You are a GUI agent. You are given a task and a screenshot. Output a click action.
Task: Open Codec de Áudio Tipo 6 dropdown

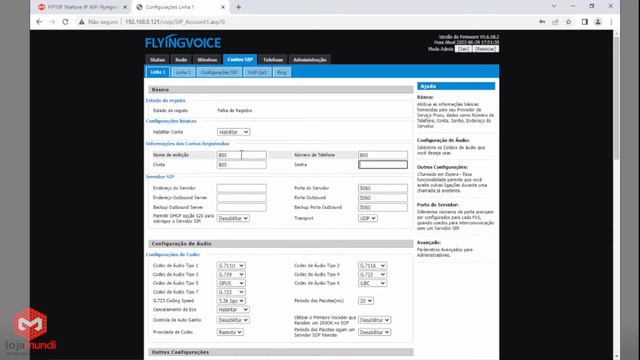point(372,283)
